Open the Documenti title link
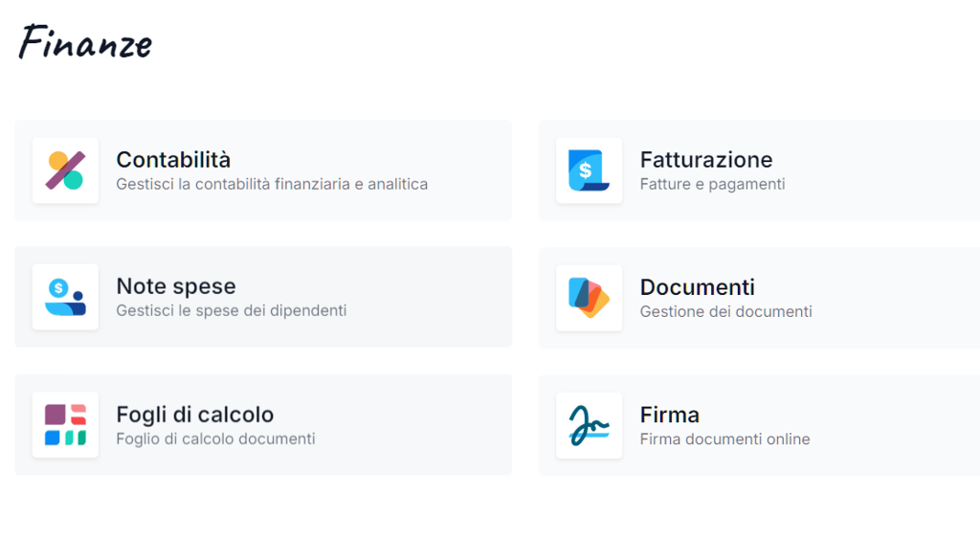The height and width of the screenshot is (541, 980). (x=698, y=287)
